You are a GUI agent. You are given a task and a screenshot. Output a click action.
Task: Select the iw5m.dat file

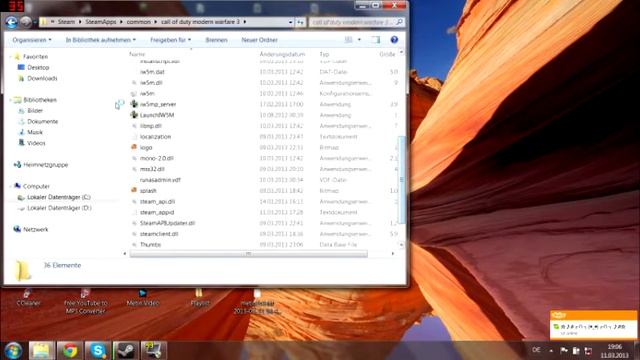(x=152, y=72)
